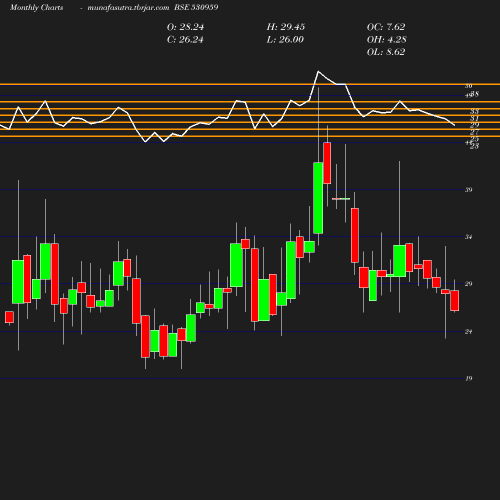Click the high value "H: 29.45"
This screenshot has height=500, width=500.
[x=286, y=27]
